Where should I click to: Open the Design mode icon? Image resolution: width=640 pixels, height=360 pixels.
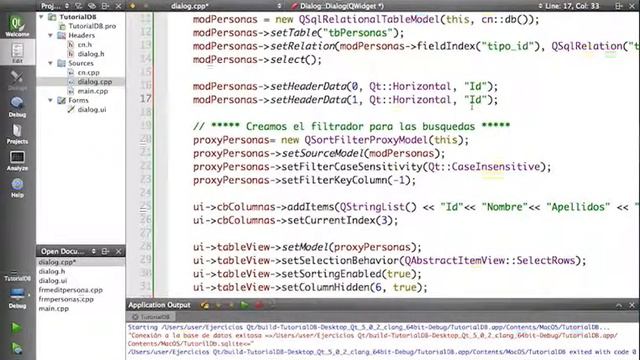pos(17,80)
